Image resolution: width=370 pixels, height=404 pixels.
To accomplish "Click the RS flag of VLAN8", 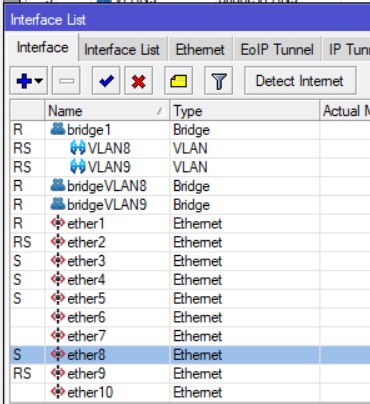I will click(x=22, y=148).
